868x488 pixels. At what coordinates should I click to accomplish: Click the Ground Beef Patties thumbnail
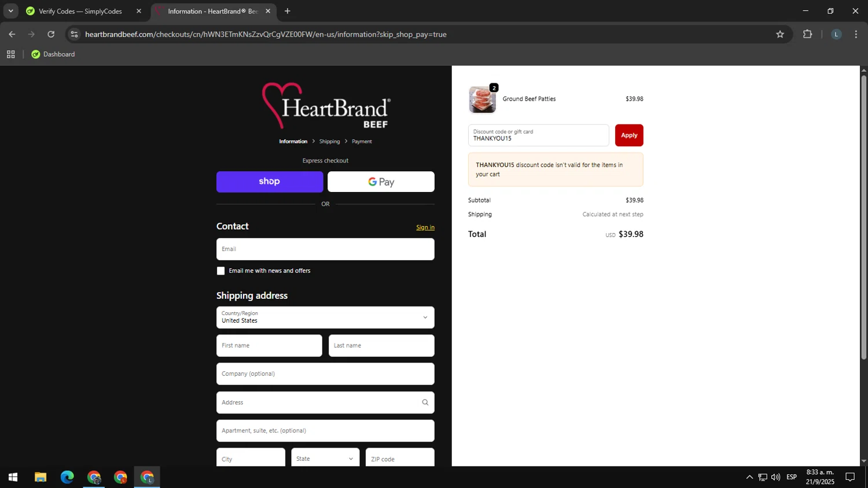point(483,99)
